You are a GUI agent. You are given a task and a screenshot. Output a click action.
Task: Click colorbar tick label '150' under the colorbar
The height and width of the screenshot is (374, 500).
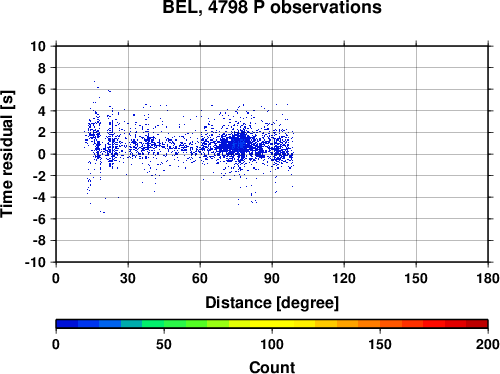click(x=380, y=344)
